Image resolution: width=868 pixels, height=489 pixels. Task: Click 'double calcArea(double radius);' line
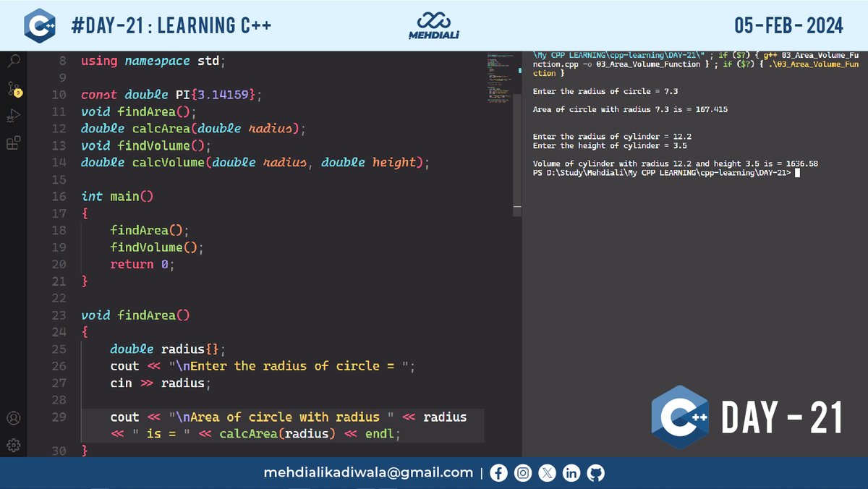194,129
